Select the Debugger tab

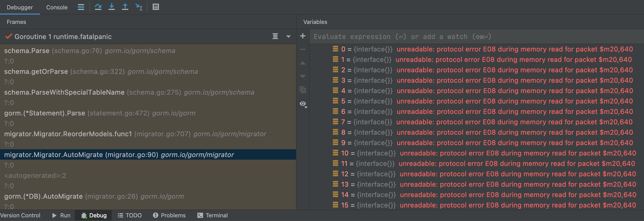coord(20,7)
